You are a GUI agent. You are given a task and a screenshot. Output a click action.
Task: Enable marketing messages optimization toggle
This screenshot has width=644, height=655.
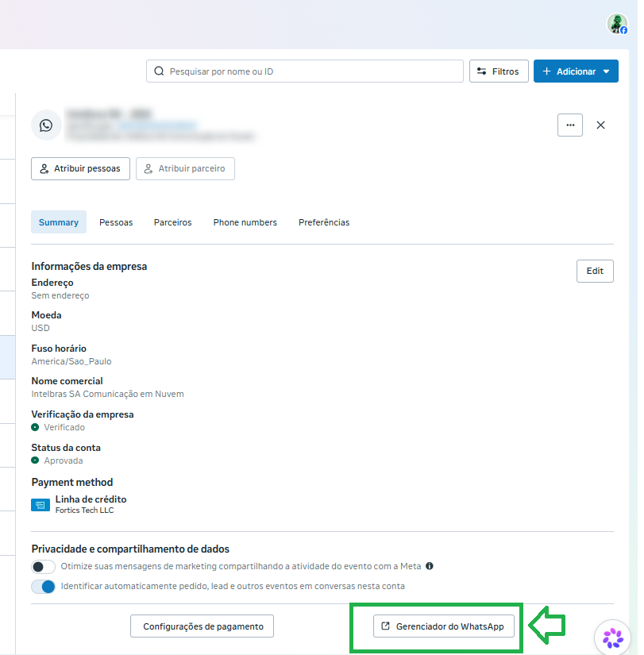[43, 567]
